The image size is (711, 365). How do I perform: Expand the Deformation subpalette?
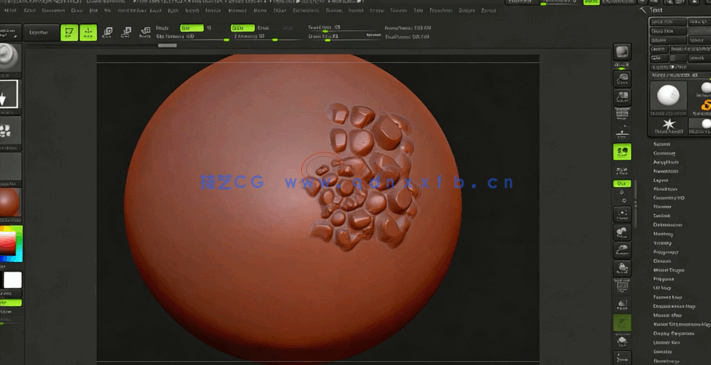coord(667,225)
